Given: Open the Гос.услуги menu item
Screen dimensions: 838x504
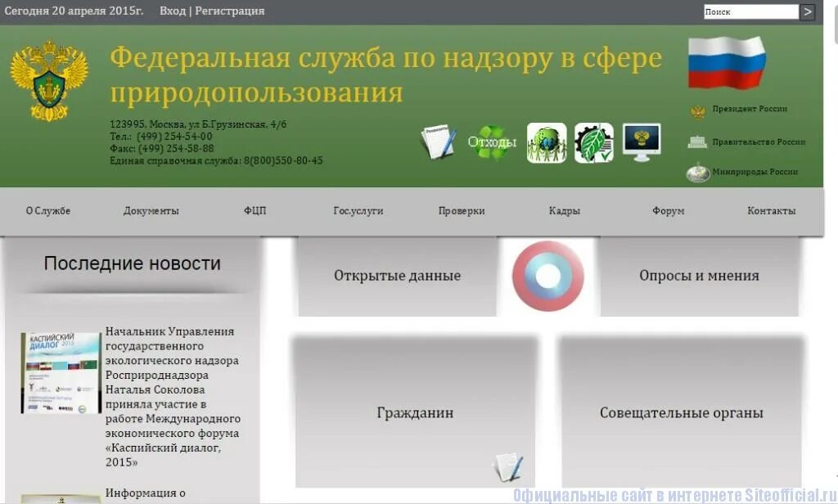Looking at the screenshot, I should [x=358, y=210].
